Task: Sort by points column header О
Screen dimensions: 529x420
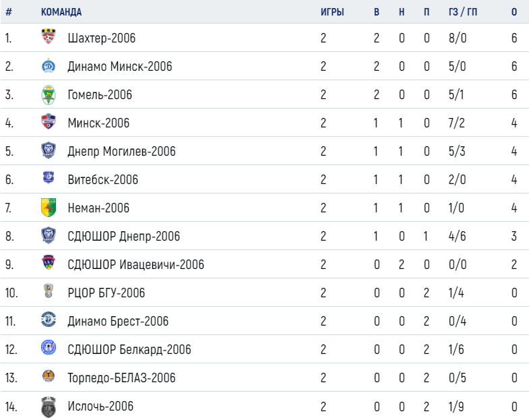Action: point(514,12)
